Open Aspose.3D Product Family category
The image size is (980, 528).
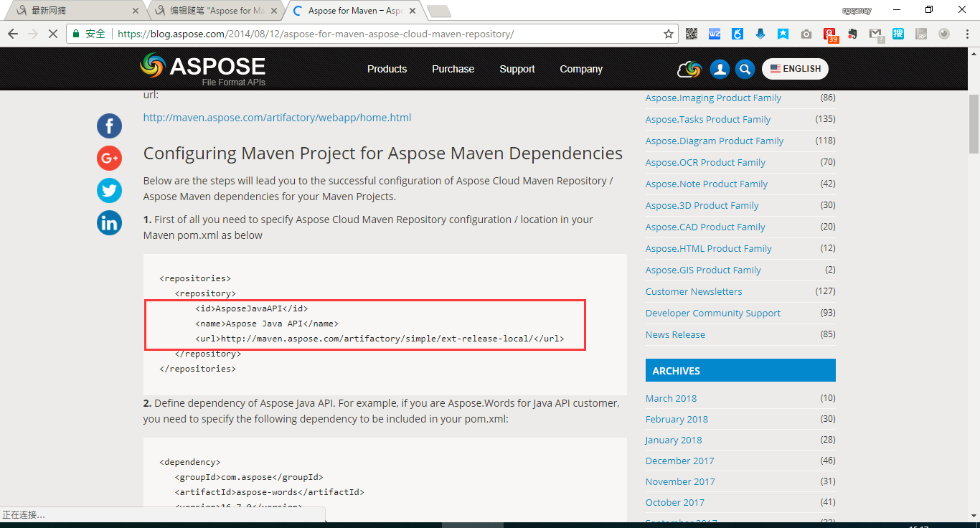point(702,205)
